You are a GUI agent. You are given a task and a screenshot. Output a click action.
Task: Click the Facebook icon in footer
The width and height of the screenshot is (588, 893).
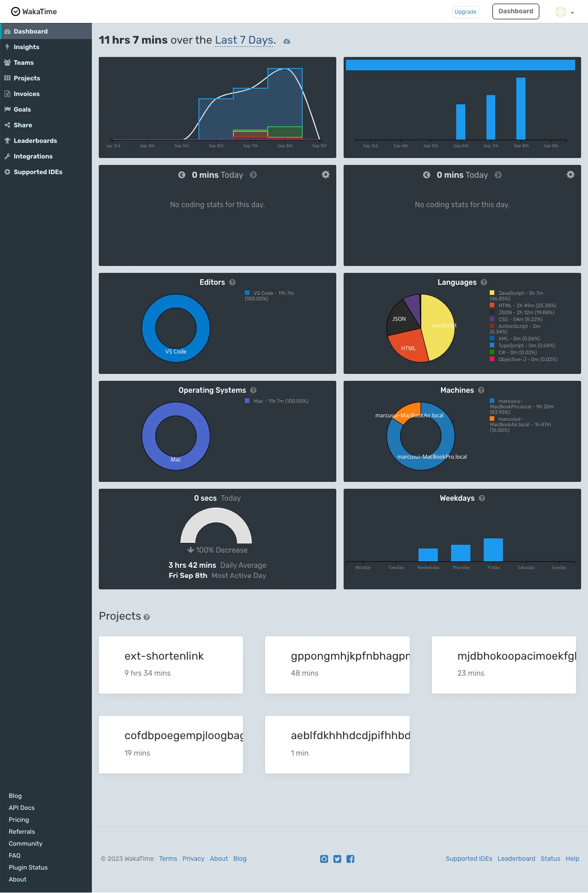click(x=351, y=859)
